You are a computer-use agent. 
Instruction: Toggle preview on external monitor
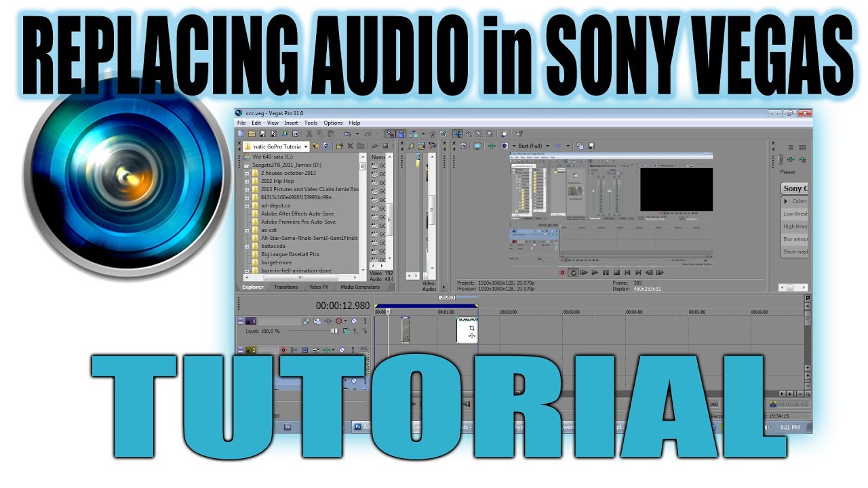(477, 146)
